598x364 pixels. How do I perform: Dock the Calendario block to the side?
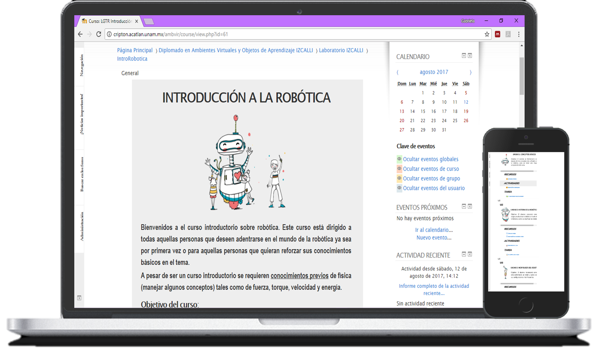[470, 56]
